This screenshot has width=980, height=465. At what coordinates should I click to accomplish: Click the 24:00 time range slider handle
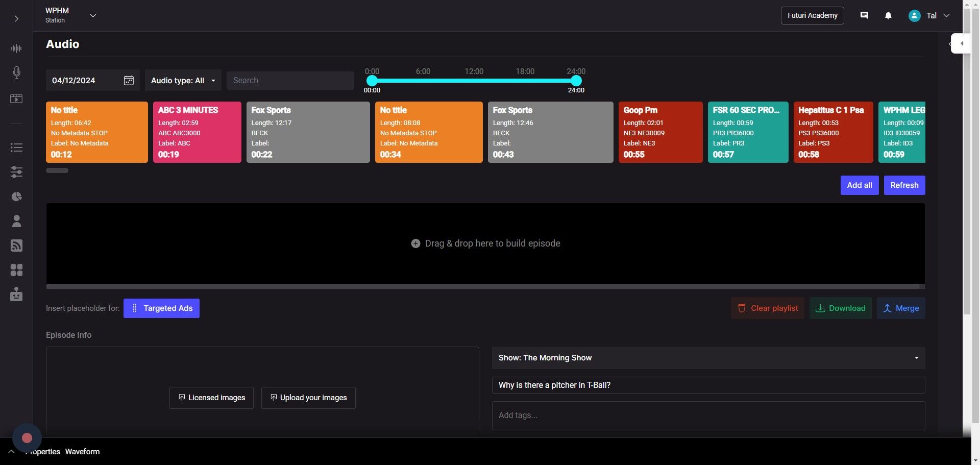[x=576, y=81]
